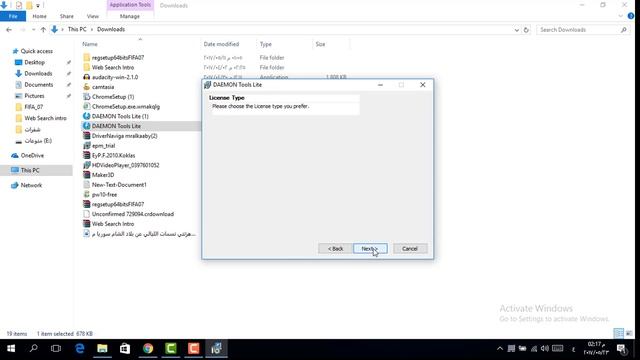Select HDVideoPlayer_0397601052 file icon
Viewport: 640px width, 360px height.
[87, 165]
